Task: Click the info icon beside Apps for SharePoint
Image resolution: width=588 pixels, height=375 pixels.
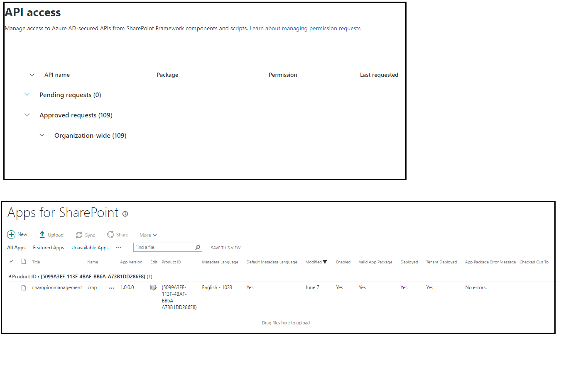Action: (x=125, y=214)
